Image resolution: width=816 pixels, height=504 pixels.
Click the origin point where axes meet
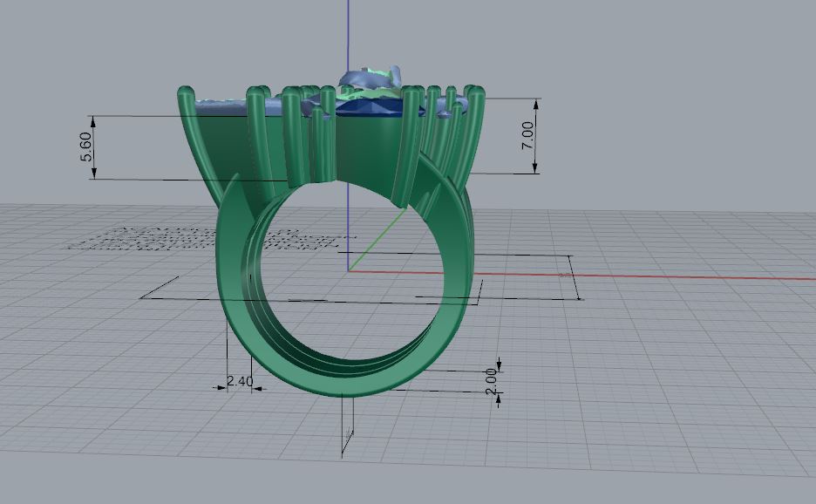tap(349, 270)
